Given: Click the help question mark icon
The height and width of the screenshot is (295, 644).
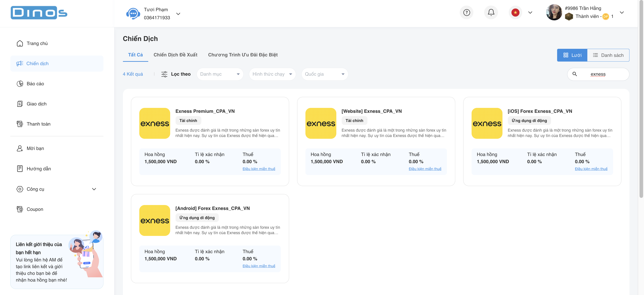Looking at the screenshot, I should point(466,13).
